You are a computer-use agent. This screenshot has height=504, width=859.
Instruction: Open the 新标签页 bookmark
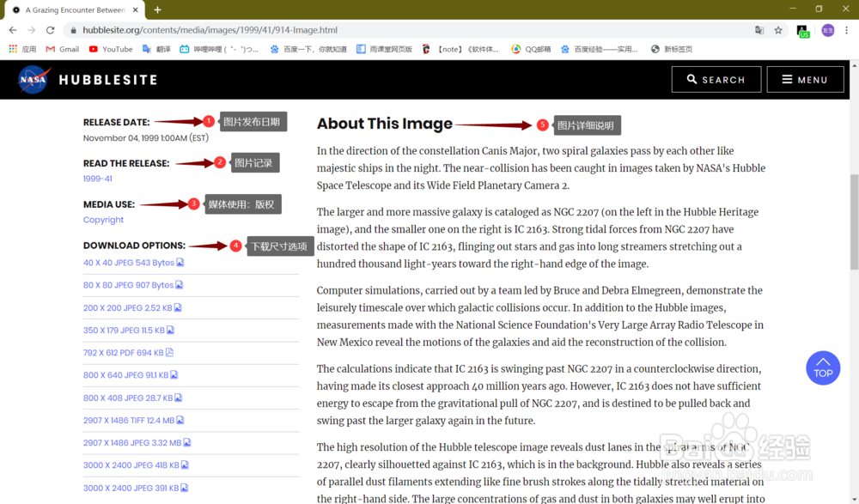click(x=672, y=49)
